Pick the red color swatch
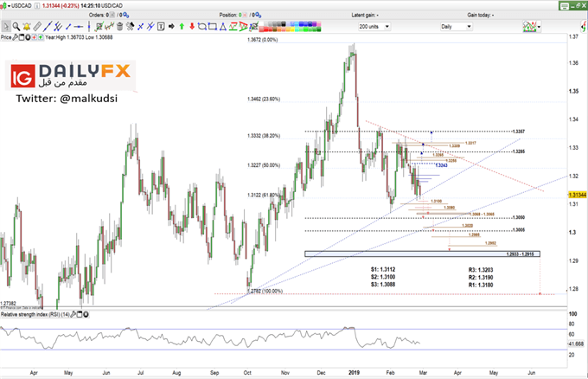 (x=265, y=29)
